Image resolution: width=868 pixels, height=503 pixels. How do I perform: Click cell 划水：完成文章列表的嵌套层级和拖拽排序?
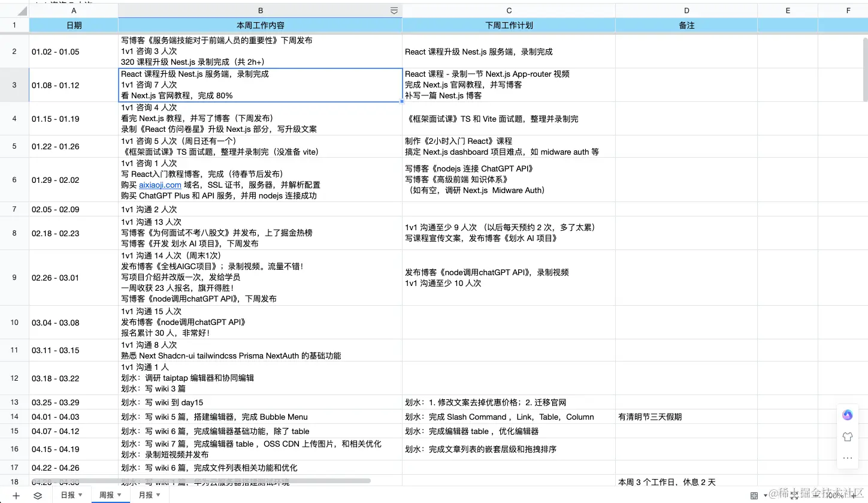(x=509, y=449)
